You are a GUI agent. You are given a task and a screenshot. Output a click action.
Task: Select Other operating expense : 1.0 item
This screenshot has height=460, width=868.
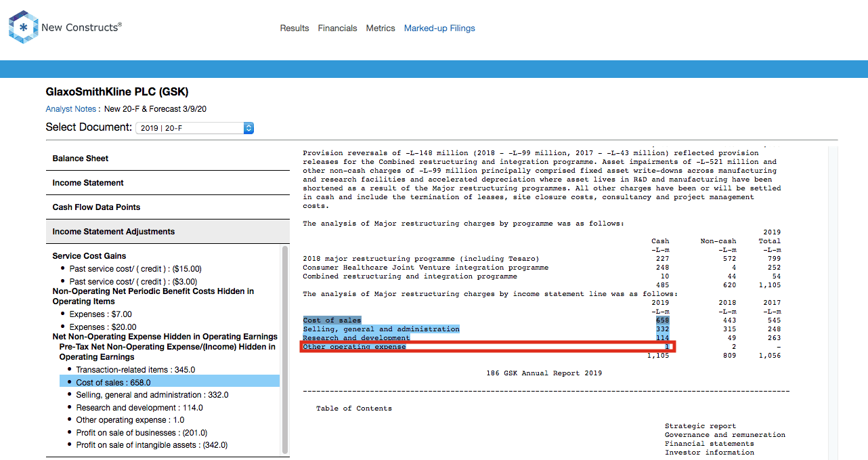(130, 420)
